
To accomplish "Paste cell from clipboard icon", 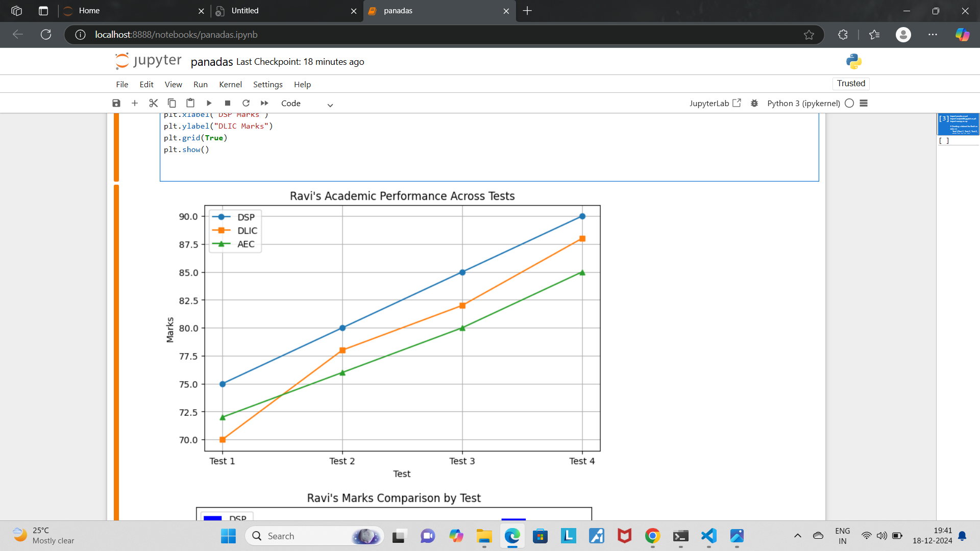I will [x=190, y=103].
